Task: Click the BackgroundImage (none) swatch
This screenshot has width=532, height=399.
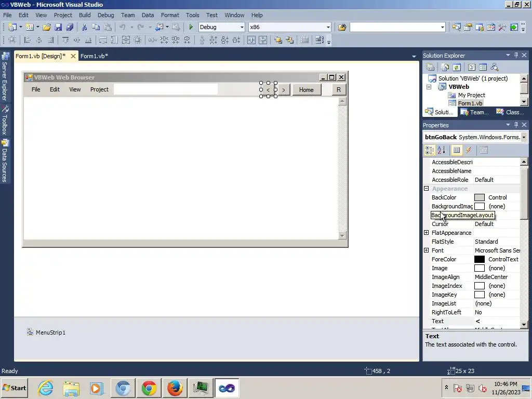Action: pos(479,206)
